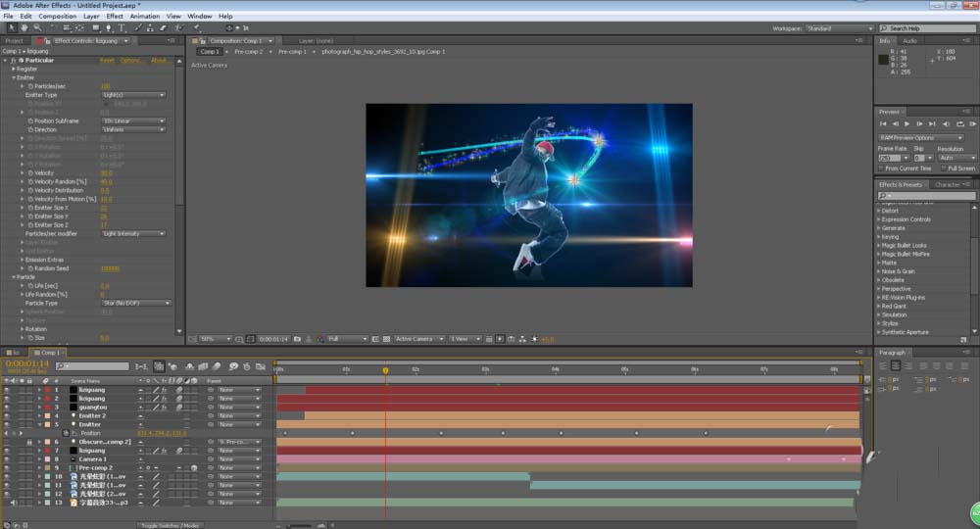Select the Zoom magnifier tool

coord(37,28)
